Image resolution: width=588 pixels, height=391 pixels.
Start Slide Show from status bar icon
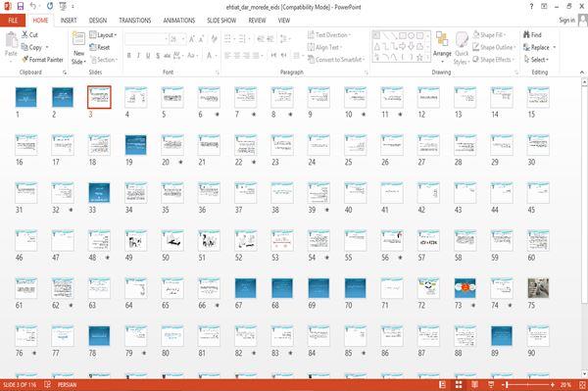pos(491,384)
